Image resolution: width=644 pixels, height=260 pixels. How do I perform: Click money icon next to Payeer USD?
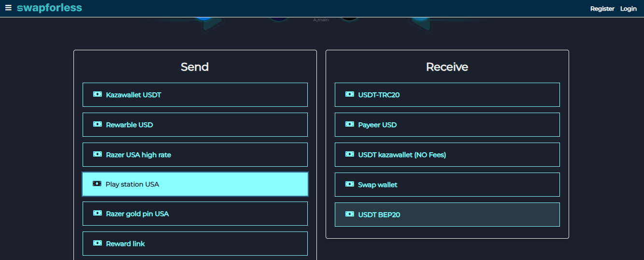click(350, 125)
